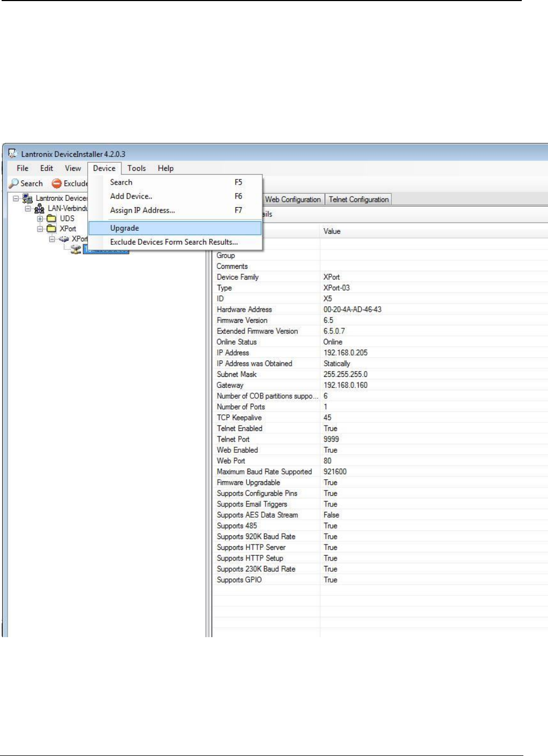Click the ID value X5
The height and width of the screenshot is (756, 548).
point(328,299)
